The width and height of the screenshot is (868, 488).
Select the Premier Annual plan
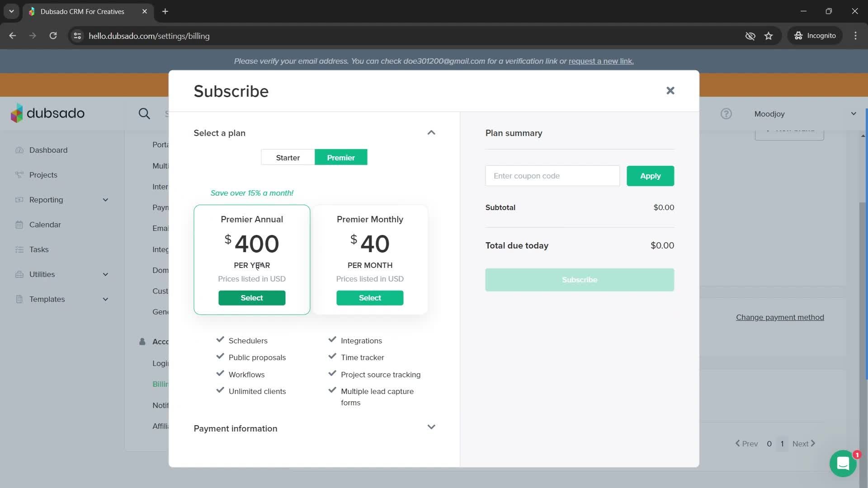tap(252, 298)
